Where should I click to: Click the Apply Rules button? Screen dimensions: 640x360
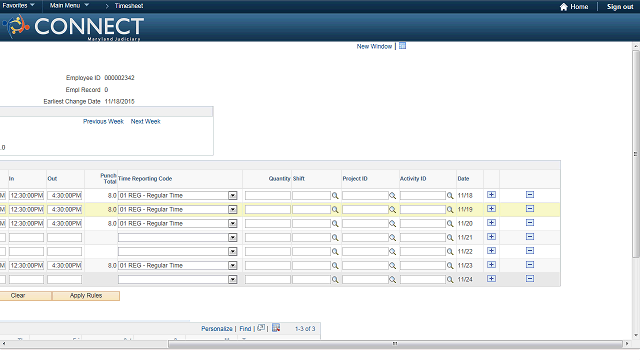(86, 296)
